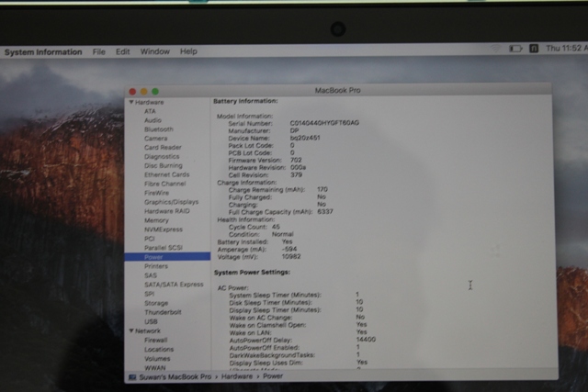Image resolution: width=588 pixels, height=392 pixels.
Task: Select Hardware RAID in the sidebar
Action: tap(167, 211)
